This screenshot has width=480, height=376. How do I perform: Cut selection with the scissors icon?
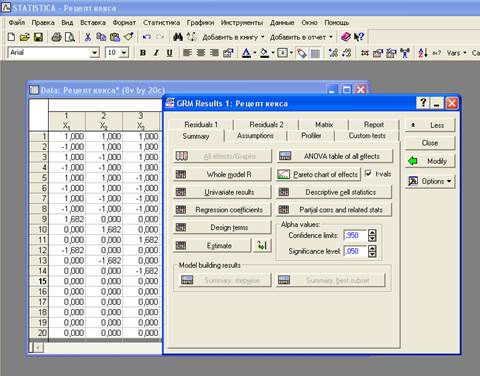pos(88,37)
